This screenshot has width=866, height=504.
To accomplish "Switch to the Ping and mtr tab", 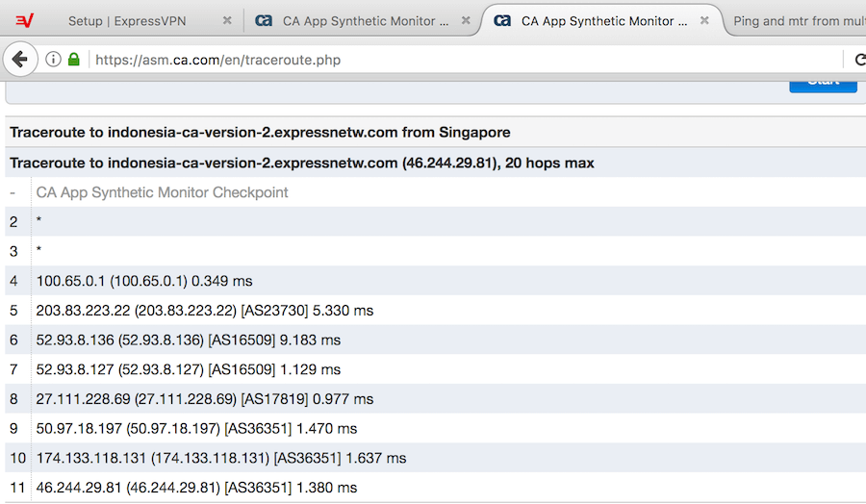I will (800, 21).
